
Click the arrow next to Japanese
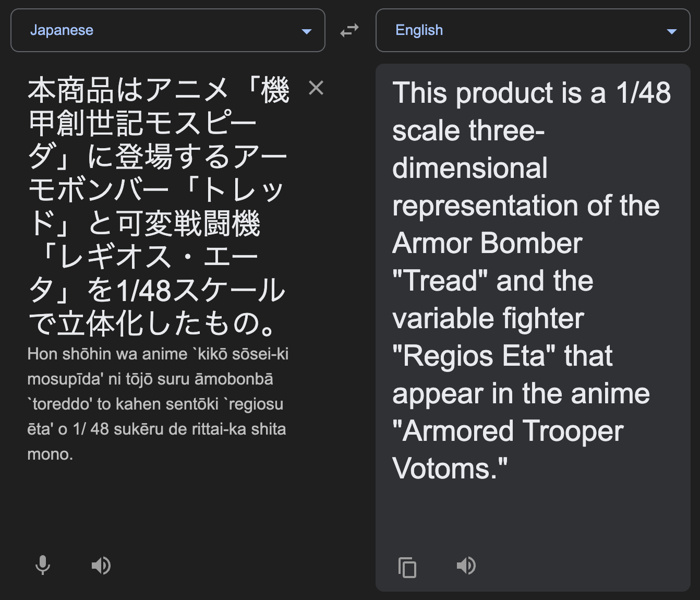pos(307,32)
